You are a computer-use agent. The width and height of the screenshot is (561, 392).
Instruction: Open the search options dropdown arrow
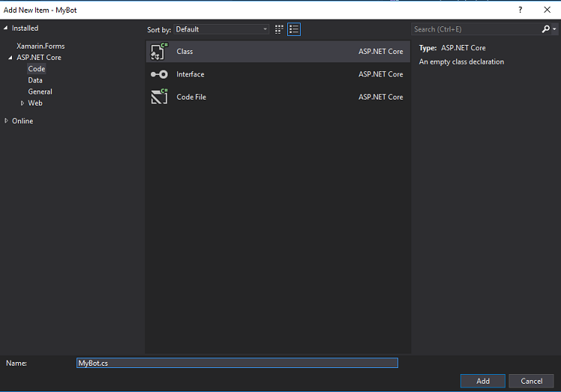(x=554, y=29)
